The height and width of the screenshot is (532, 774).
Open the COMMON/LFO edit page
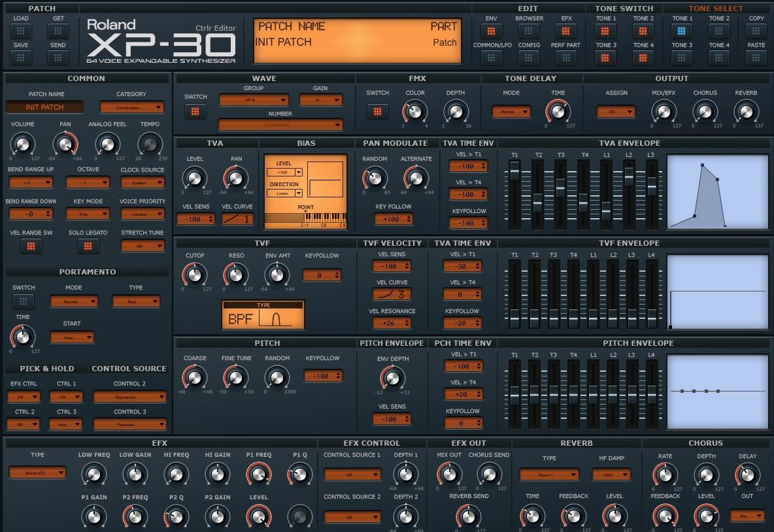491,58
